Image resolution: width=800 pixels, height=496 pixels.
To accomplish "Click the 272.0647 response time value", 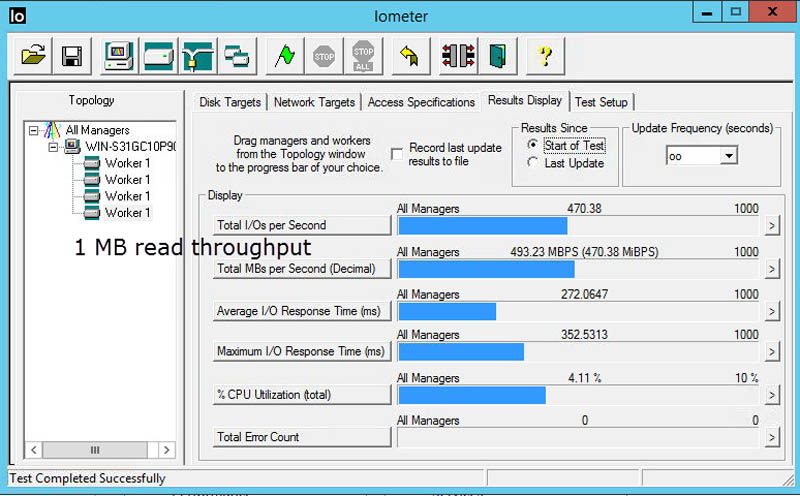I will point(584,294).
